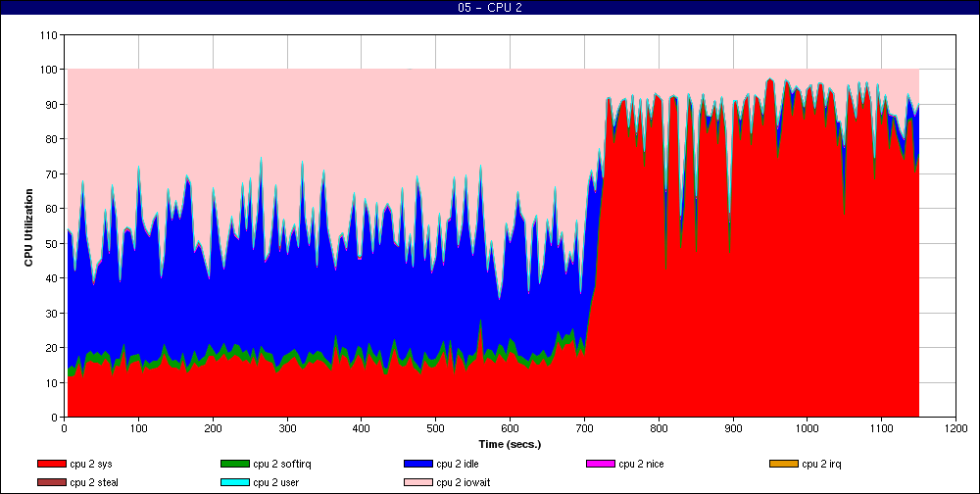The height and width of the screenshot is (494, 980).
Task: Click the 700 tick label on time axis
Action: (584, 429)
